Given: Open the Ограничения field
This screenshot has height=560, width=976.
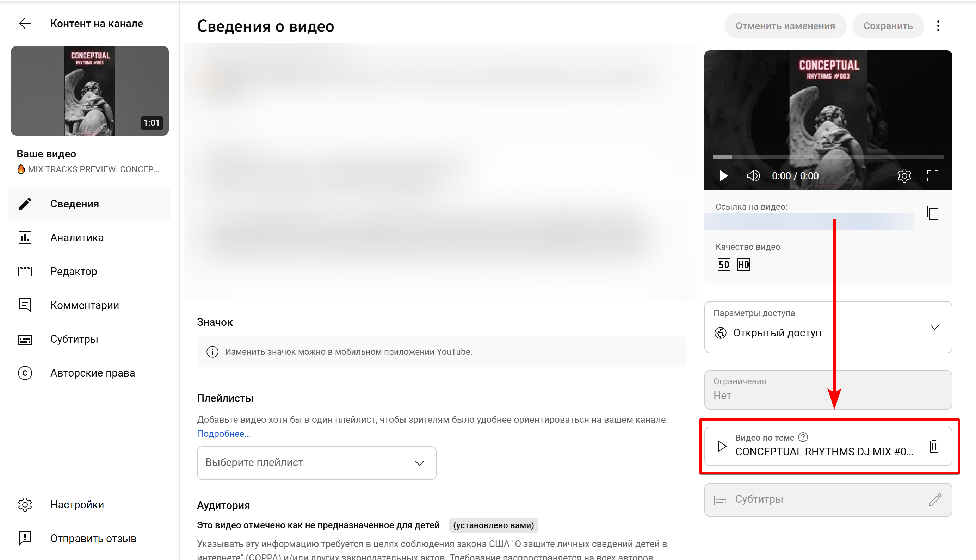Looking at the screenshot, I should 828,389.
